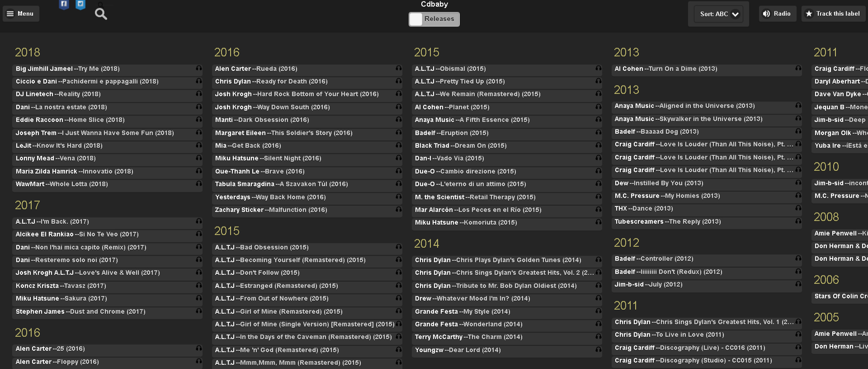The width and height of the screenshot is (868, 369).
Task: Toggle the Releases switch
Action: tap(434, 19)
